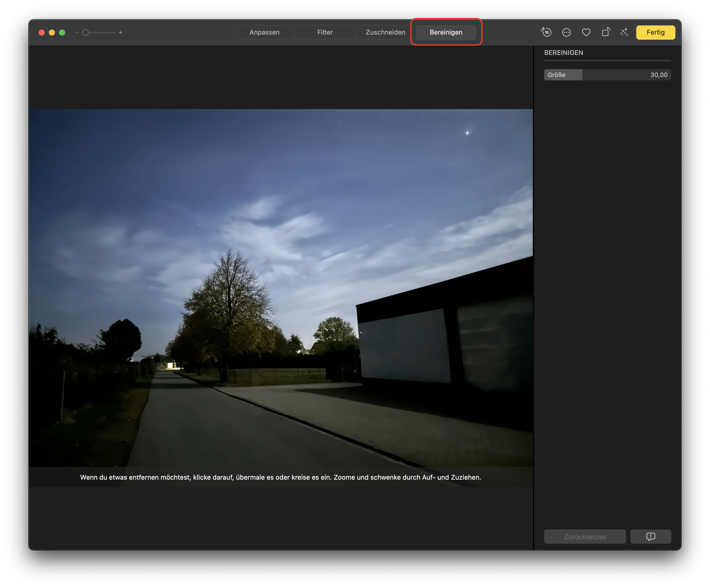Viewport: 710px width, 588px height.
Task: Switch to the Zuschneiden tab
Action: pyautogui.click(x=386, y=33)
